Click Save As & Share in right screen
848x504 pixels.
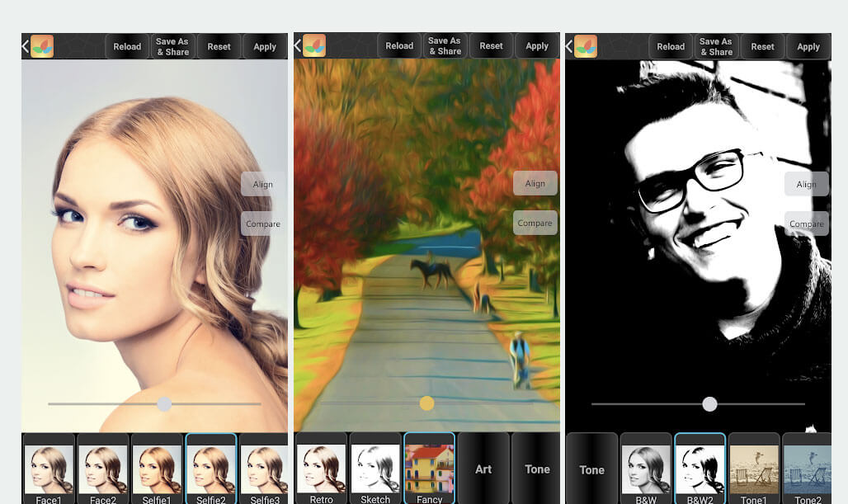pyautogui.click(x=716, y=46)
